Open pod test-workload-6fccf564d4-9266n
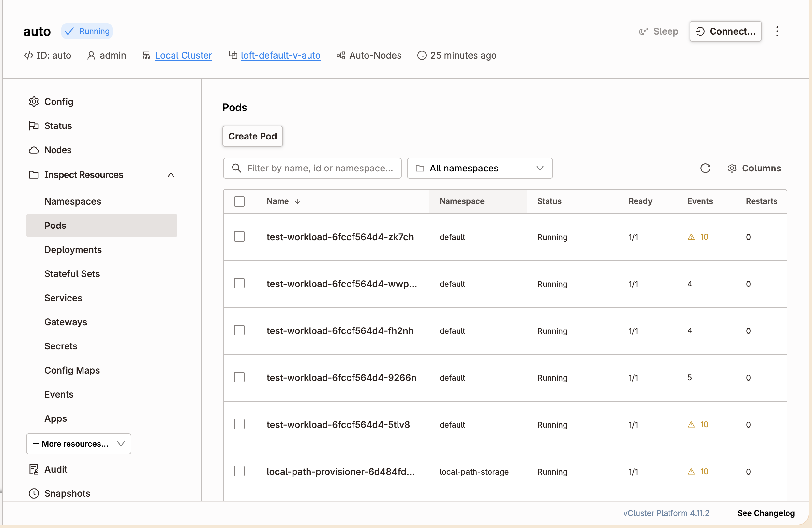This screenshot has height=528, width=812. pyautogui.click(x=341, y=377)
